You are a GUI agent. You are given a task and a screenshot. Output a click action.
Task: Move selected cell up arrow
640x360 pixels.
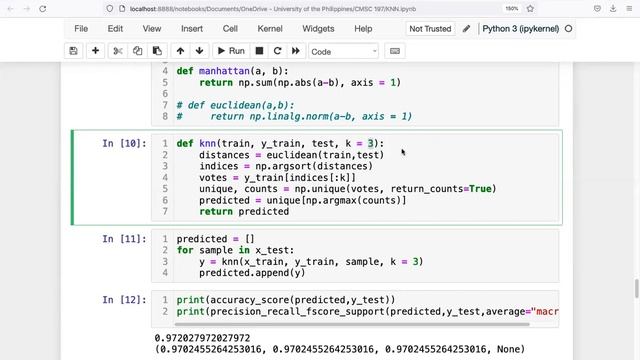coord(180,51)
